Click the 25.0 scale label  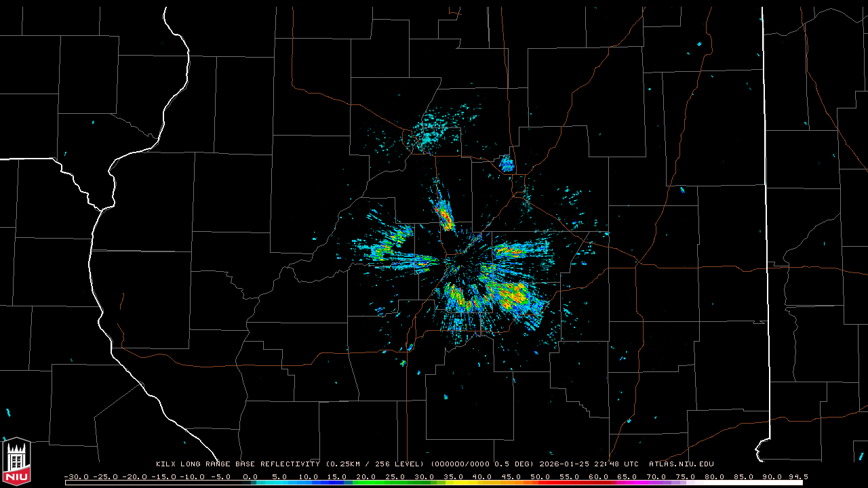click(395, 476)
